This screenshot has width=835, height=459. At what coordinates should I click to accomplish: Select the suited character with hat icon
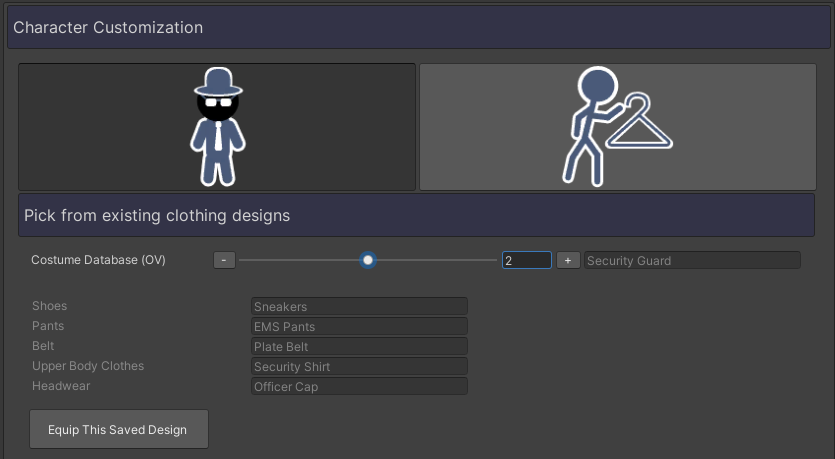[217, 127]
